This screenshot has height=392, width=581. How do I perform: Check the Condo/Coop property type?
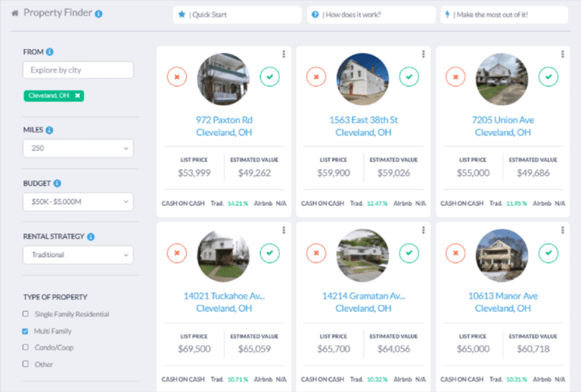click(x=26, y=347)
